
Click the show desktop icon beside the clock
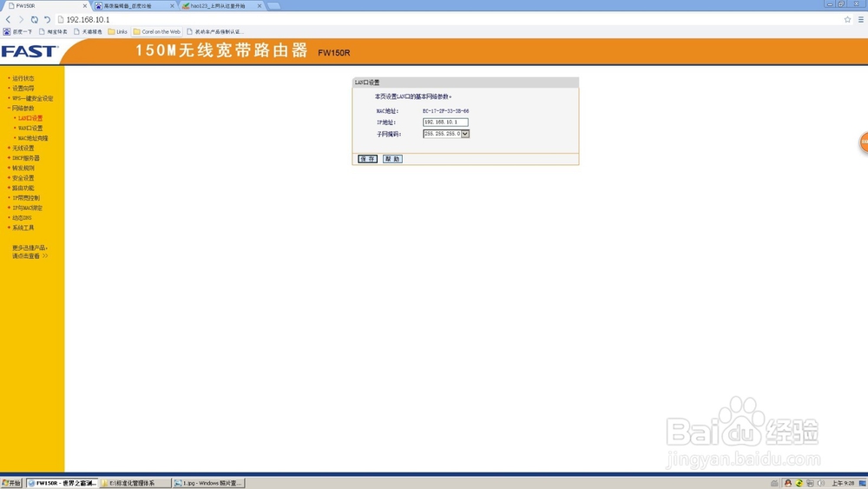click(862, 484)
